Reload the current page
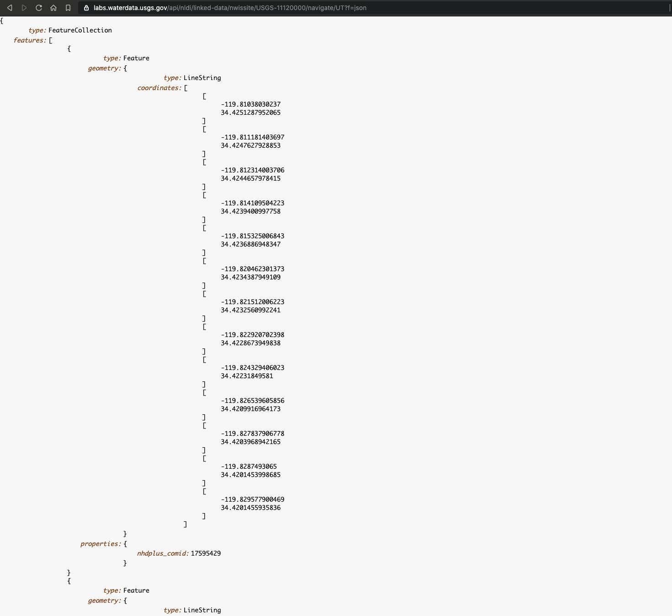Screen dimensions: 672x616 tap(39, 8)
